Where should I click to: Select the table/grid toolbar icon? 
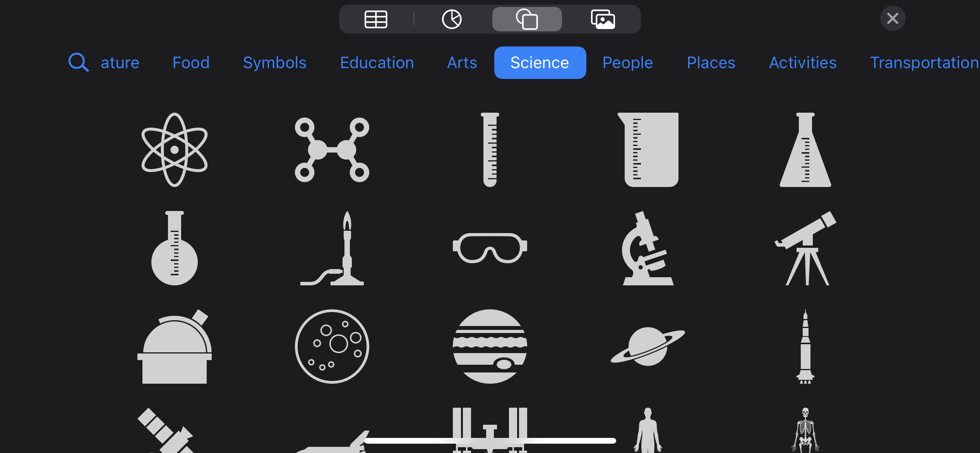click(x=376, y=19)
